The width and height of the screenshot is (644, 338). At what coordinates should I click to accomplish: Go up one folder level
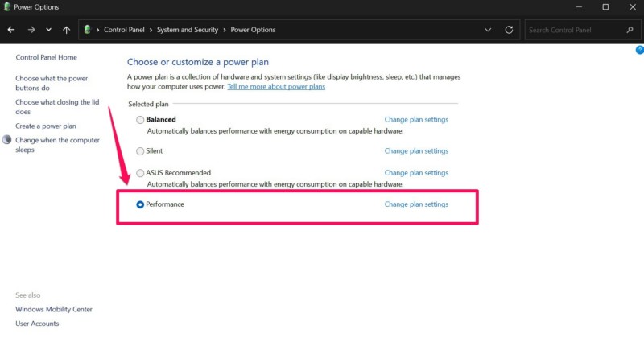point(67,30)
